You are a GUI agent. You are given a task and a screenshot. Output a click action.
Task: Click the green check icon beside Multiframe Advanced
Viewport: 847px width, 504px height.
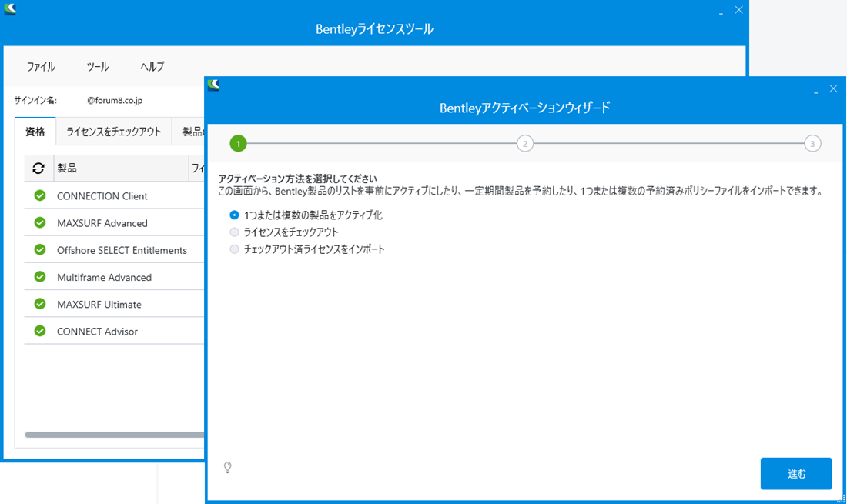pos(40,276)
